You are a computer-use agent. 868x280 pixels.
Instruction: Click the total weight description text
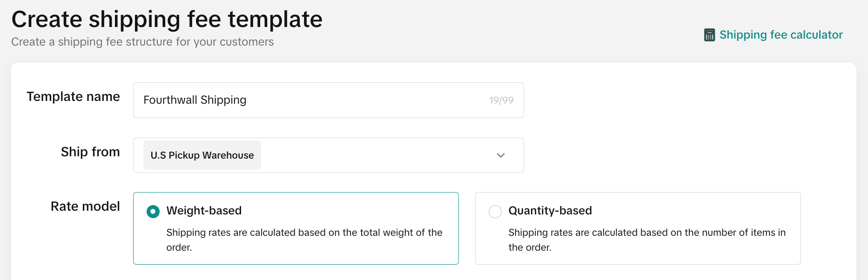[304, 240]
